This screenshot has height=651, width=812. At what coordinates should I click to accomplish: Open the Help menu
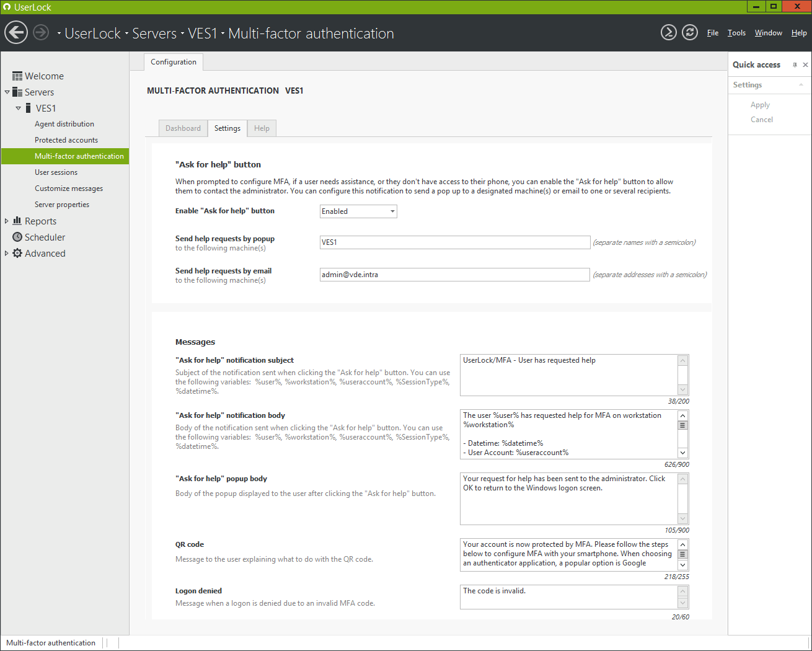click(x=799, y=33)
